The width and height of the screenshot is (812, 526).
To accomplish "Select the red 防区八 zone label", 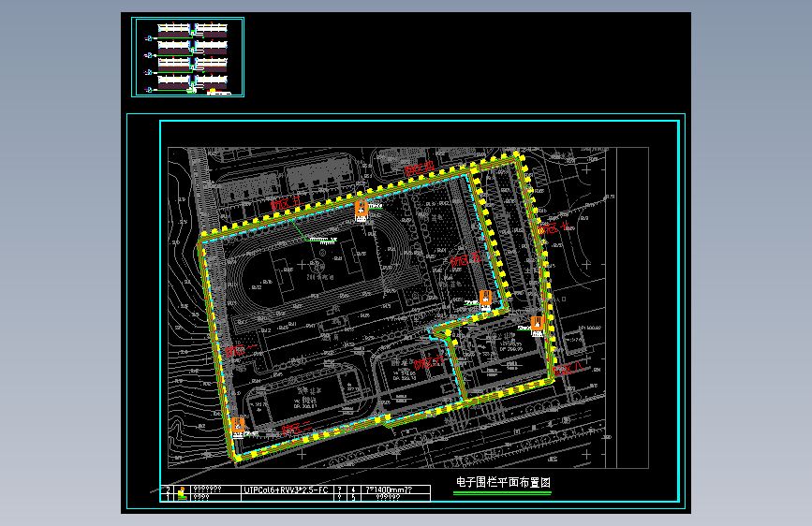I will (568, 369).
